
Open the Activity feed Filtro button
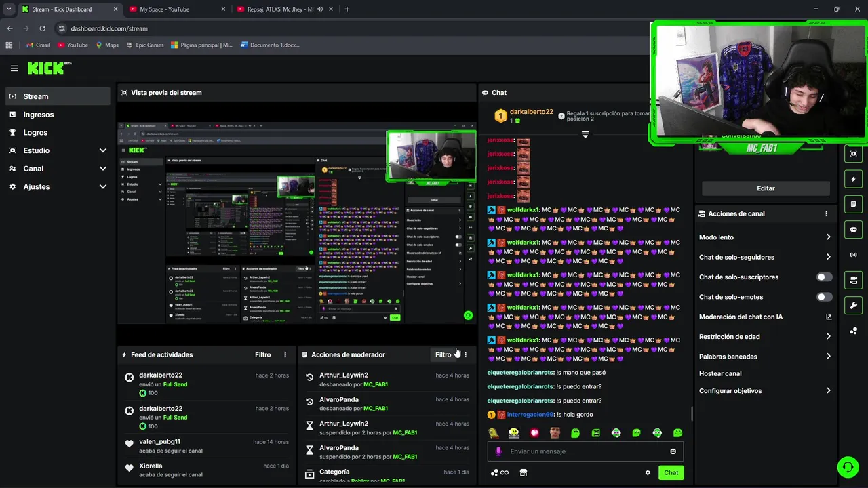pos(263,355)
